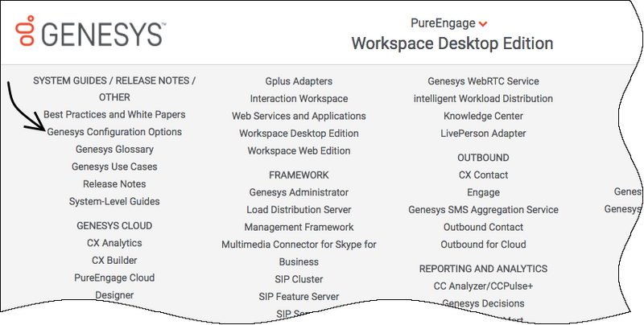Open CC Analyzer/CCPulse+ link
This screenshot has width=644, height=325.
coord(483,286)
